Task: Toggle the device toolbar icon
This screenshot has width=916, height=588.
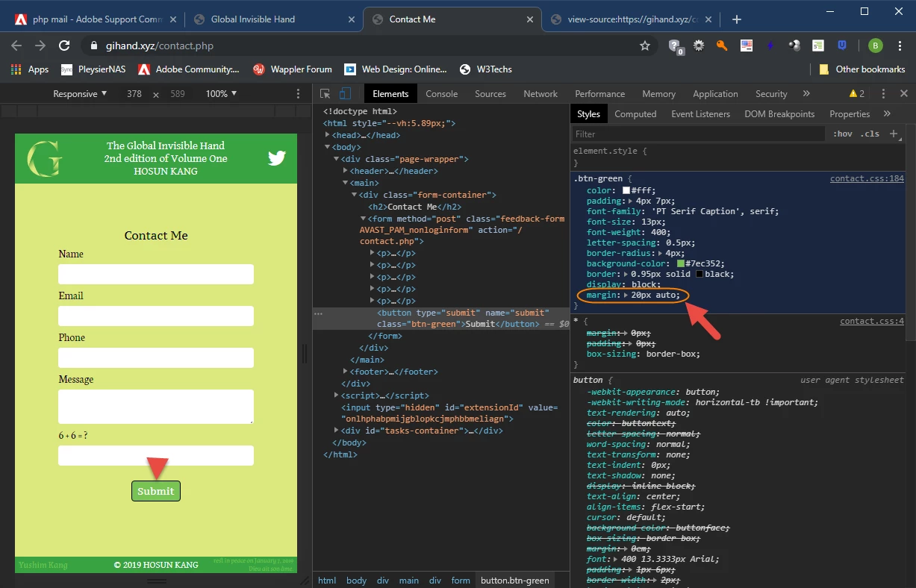Action: click(346, 94)
